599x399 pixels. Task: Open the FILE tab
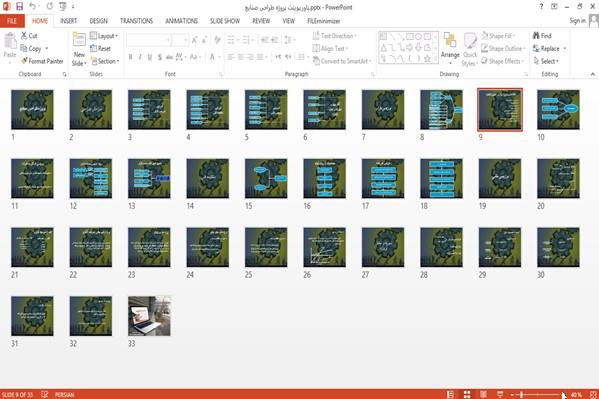pyautogui.click(x=12, y=21)
